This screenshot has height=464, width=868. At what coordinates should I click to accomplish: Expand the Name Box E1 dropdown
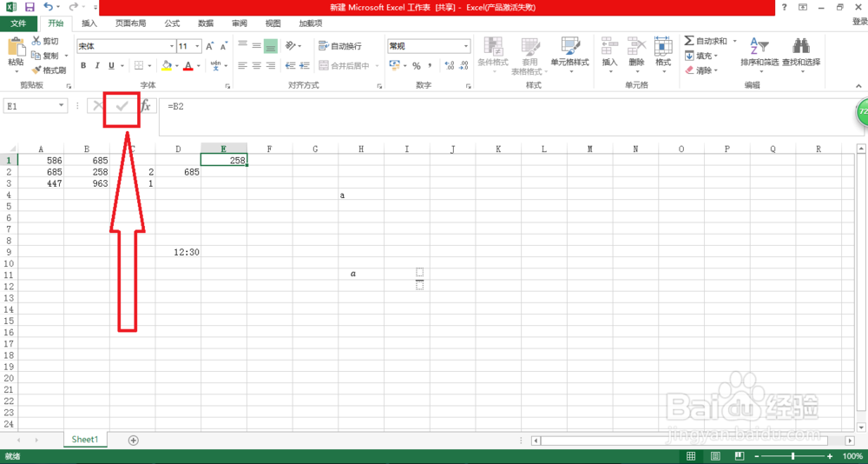click(62, 105)
